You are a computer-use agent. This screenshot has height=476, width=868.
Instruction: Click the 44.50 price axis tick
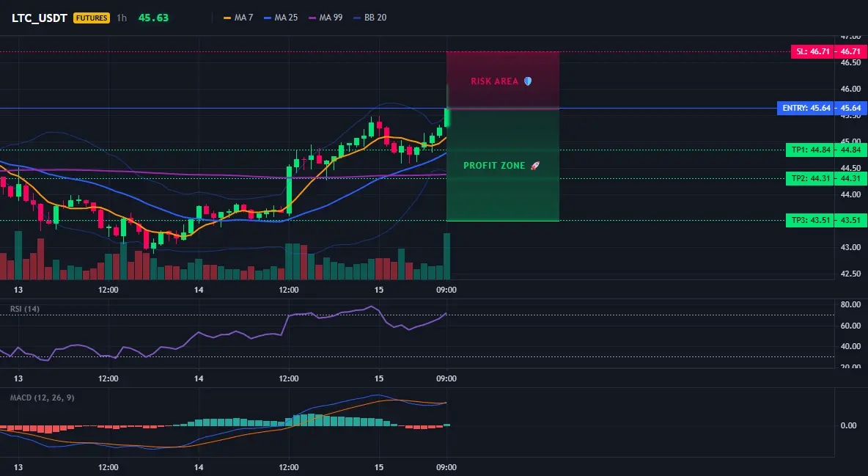coord(851,168)
